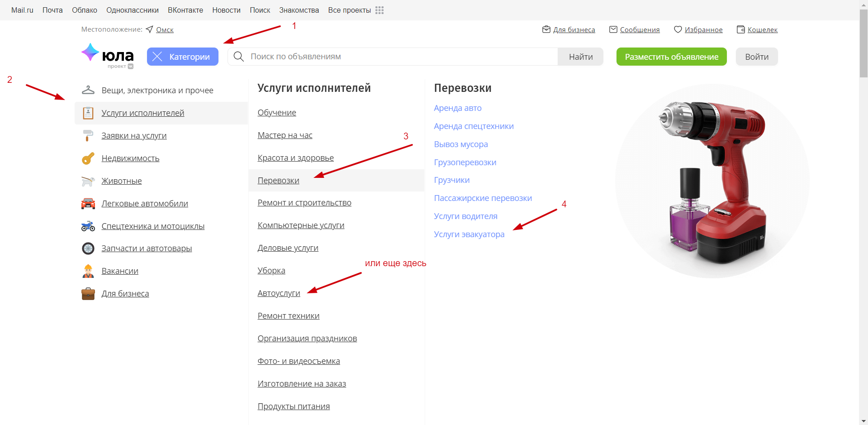
Task: Open Грузоперевозки link
Action: click(465, 162)
